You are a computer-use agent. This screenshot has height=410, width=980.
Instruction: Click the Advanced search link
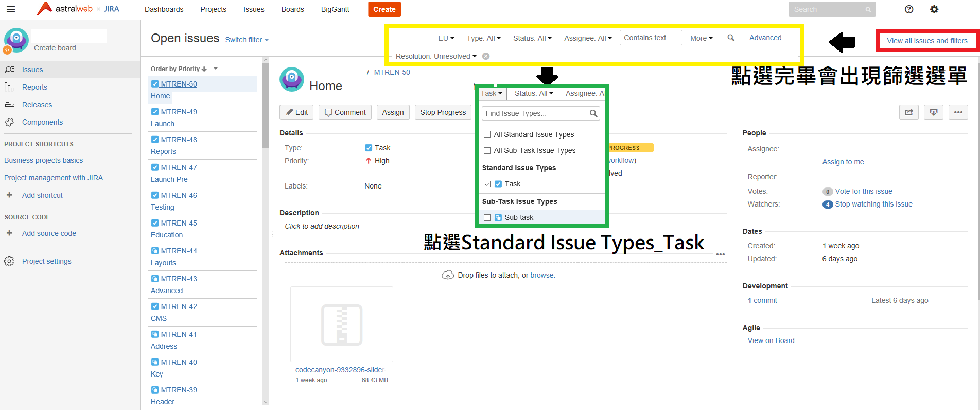(x=765, y=38)
